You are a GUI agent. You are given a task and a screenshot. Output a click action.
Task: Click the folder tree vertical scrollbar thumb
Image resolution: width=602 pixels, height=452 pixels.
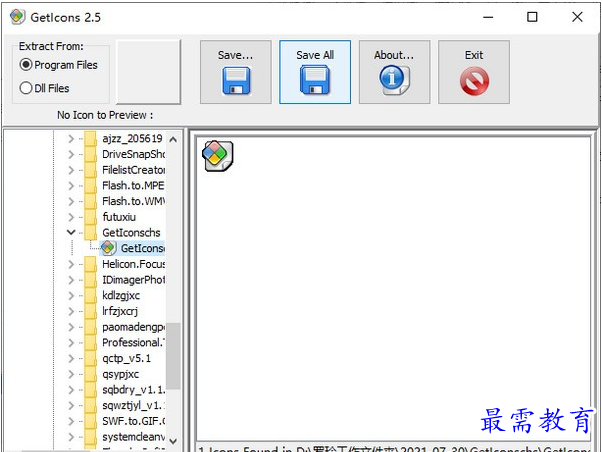tap(173, 356)
